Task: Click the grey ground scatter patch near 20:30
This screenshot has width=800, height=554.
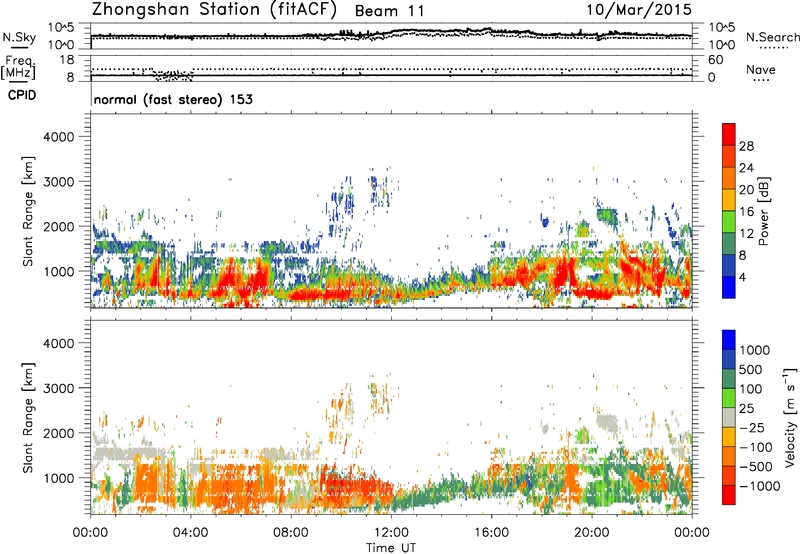Action: 607,422
